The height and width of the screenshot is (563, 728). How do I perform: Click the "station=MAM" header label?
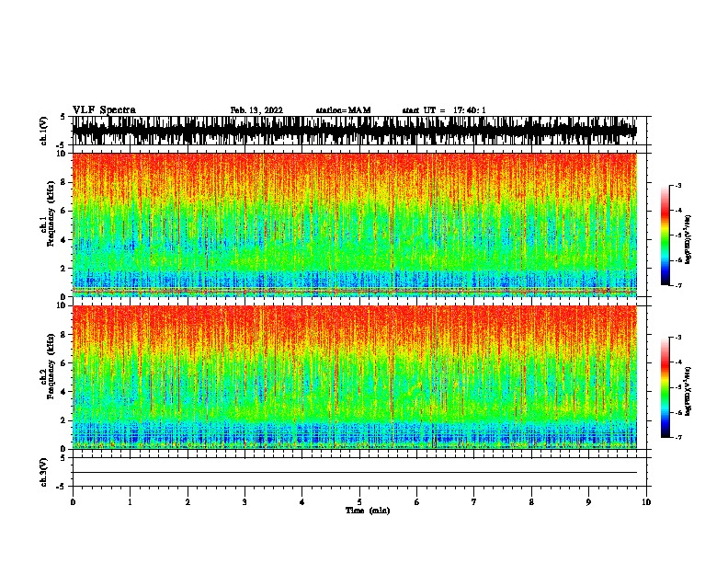[x=343, y=110]
